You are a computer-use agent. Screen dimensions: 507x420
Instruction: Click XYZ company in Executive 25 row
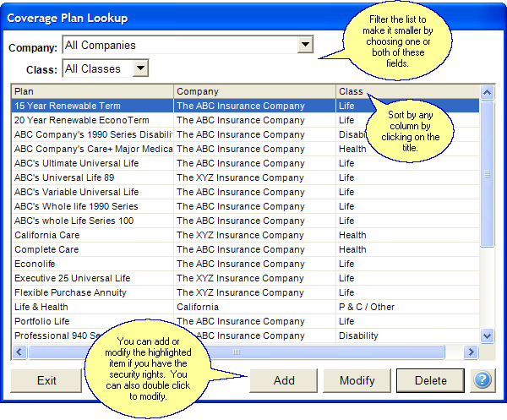click(240, 278)
